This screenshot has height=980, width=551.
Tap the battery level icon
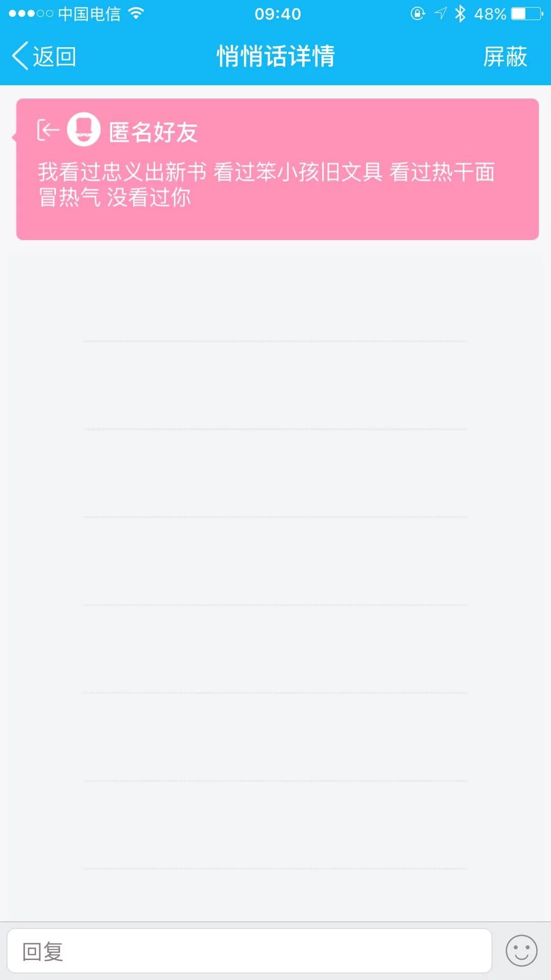(x=528, y=14)
